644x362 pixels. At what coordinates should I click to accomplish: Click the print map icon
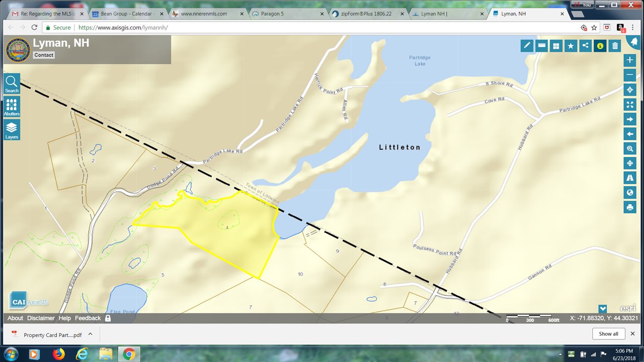[630, 207]
